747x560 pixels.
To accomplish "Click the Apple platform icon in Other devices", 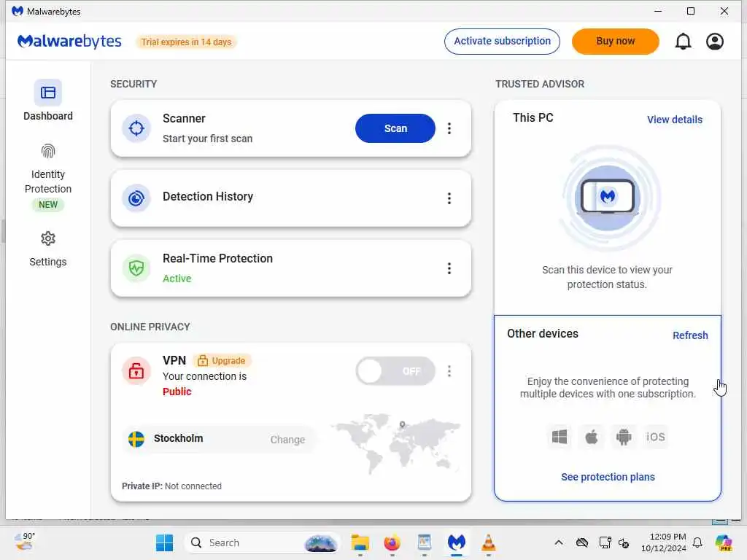I will pos(591,437).
